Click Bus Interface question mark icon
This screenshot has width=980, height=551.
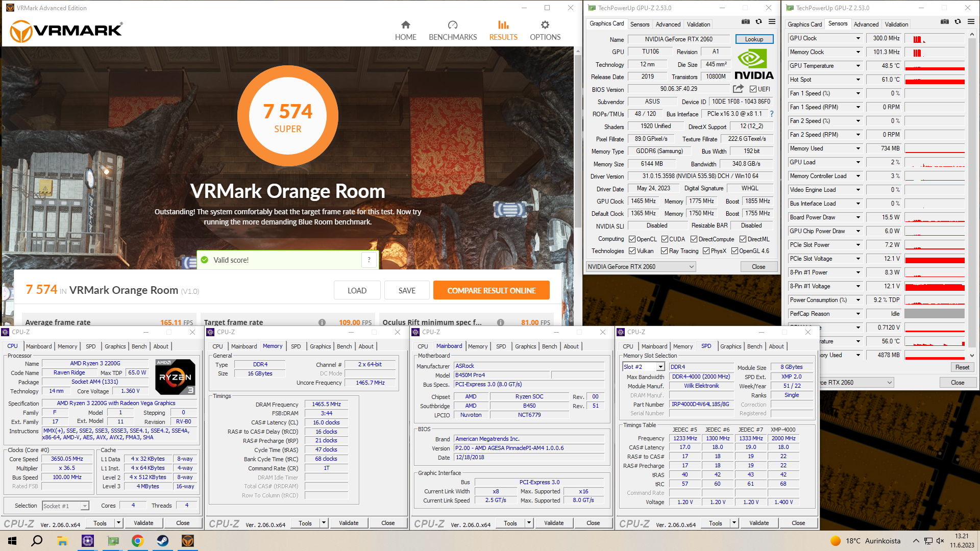pyautogui.click(x=772, y=114)
